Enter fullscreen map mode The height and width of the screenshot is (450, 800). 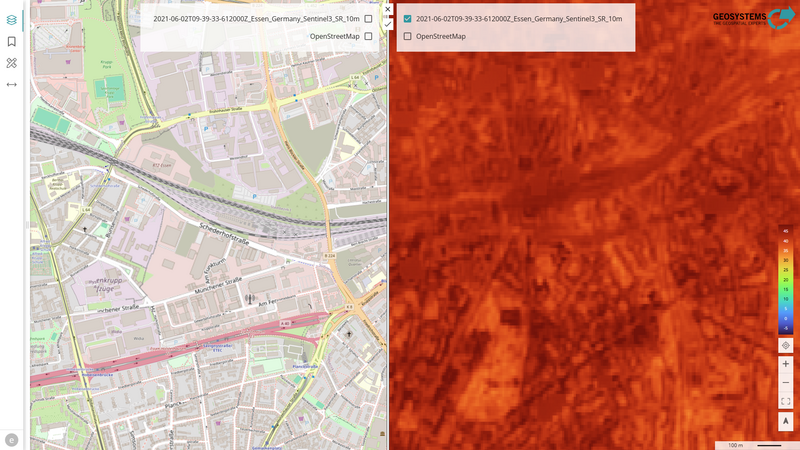coord(786,401)
